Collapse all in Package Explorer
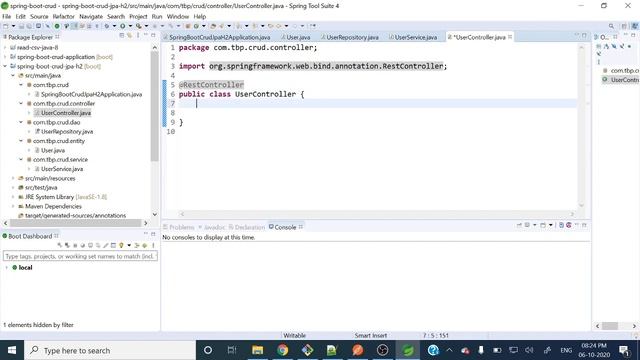 122,36
